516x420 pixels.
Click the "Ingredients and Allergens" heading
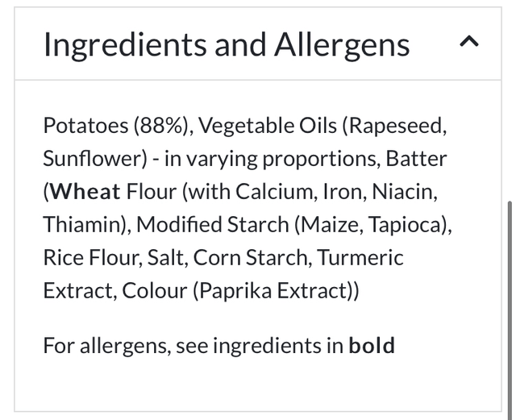(x=227, y=44)
